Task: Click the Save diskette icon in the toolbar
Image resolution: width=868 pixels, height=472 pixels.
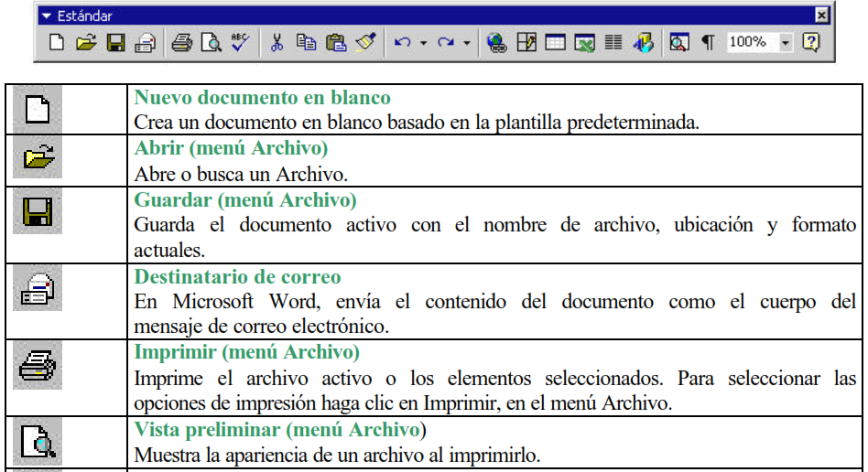Action: click(115, 43)
